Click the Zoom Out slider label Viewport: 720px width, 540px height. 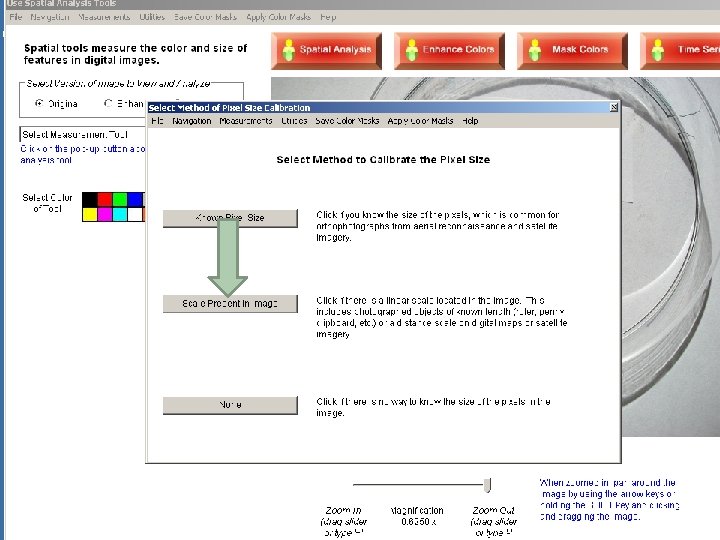[494, 522]
